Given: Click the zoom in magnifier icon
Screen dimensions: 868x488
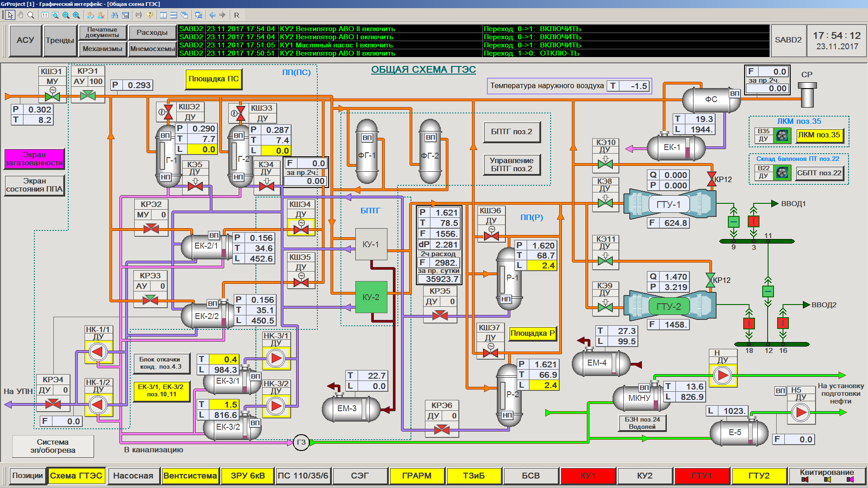Looking at the screenshot, I should (x=76, y=15).
